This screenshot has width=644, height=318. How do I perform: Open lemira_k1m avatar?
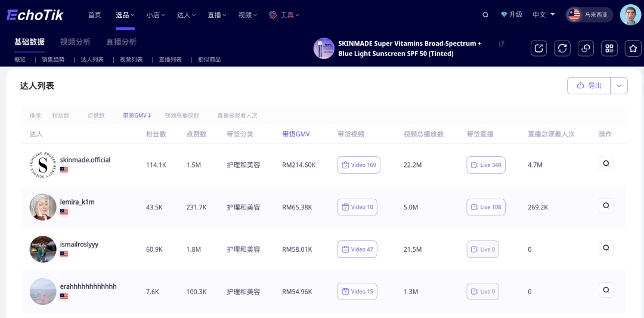click(x=43, y=206)
